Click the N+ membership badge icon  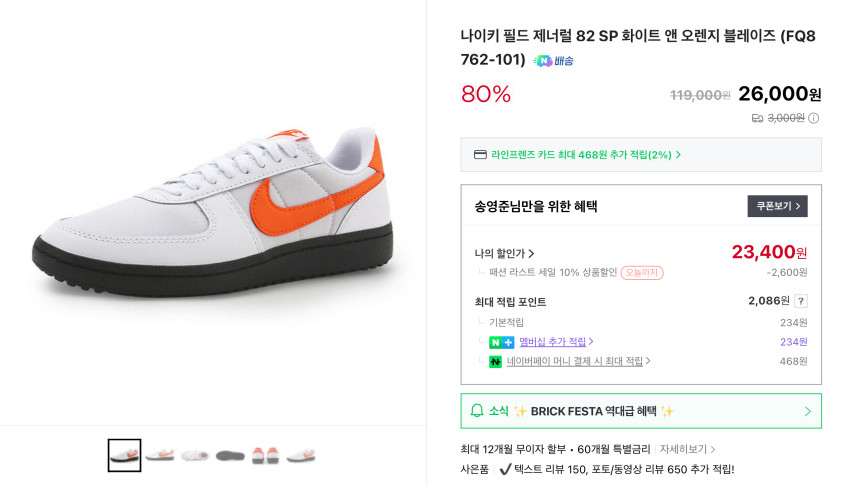tap(501, 342)
